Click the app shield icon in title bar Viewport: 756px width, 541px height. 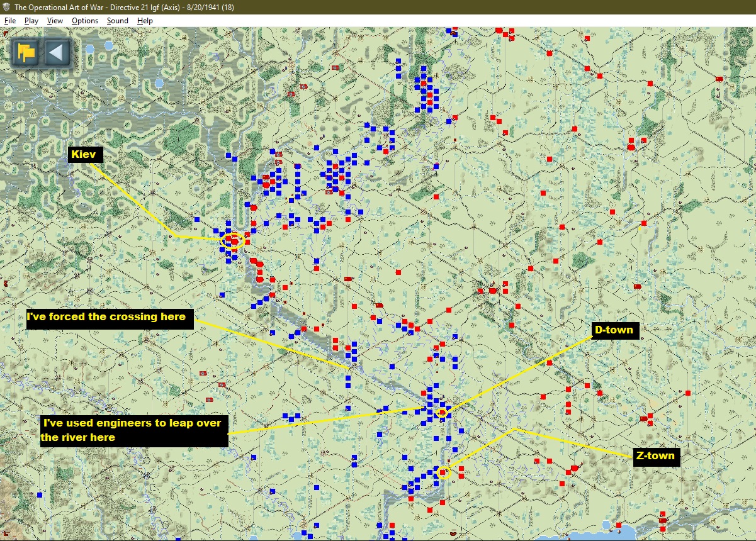click(6, 7)
